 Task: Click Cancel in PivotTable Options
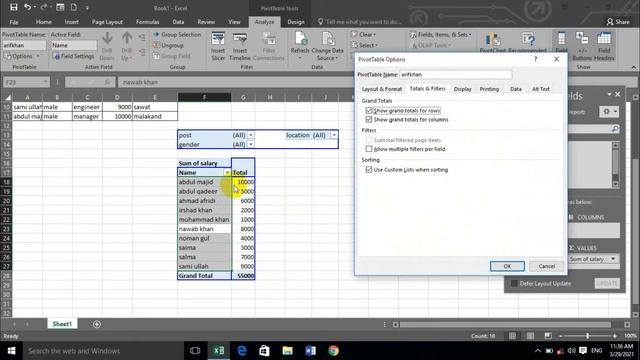547,266
